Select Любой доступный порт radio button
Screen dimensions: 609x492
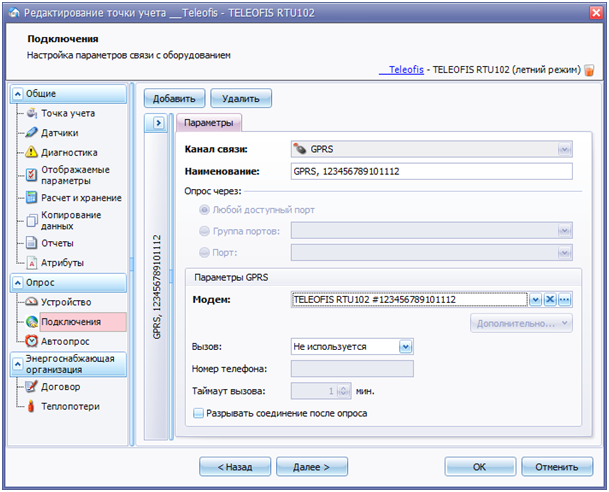(204, 210)
